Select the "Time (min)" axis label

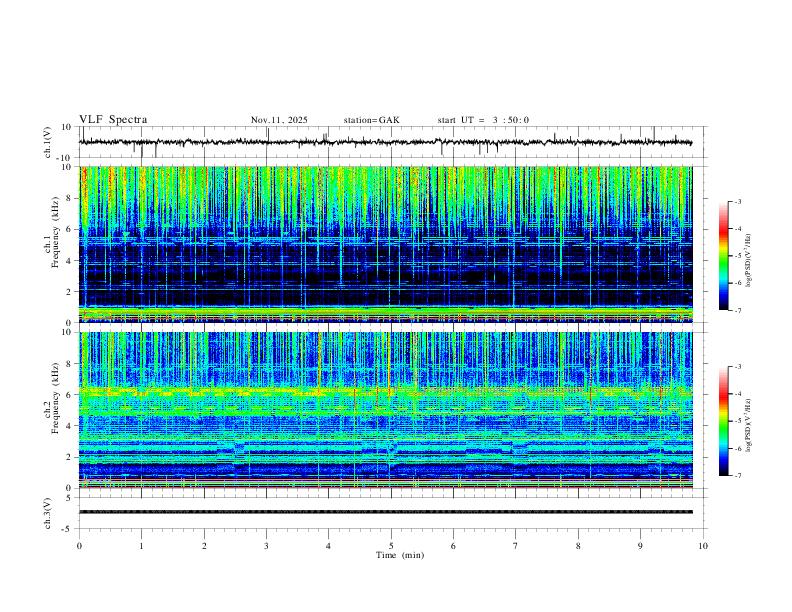click(x=400, y=555)
